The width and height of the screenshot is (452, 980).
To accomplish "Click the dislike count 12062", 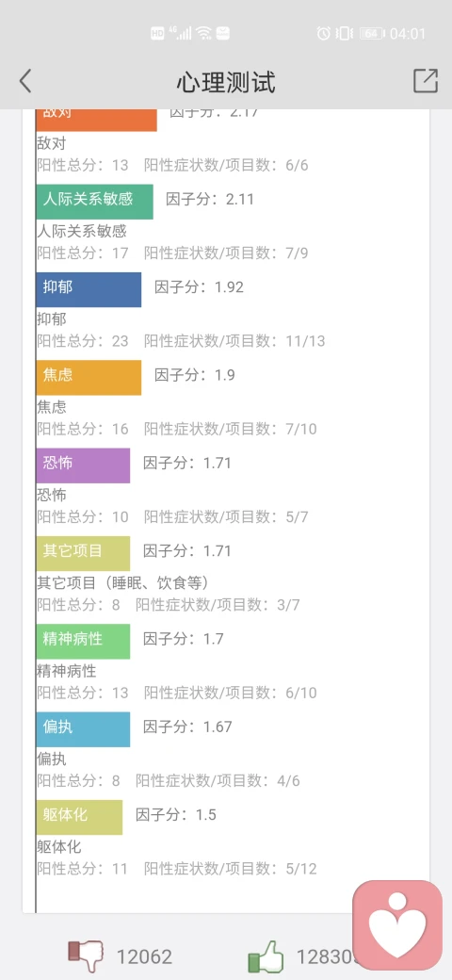I will pyautogui.click(x=144, y=956).
